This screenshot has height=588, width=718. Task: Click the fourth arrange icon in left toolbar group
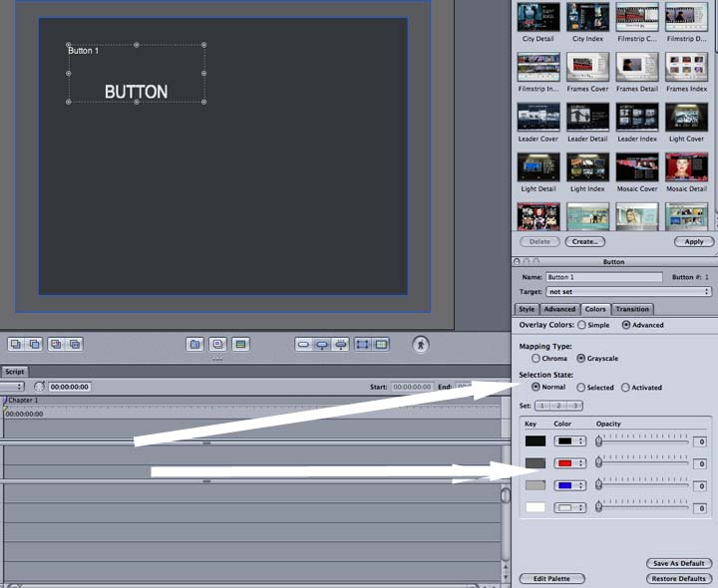point(75,344)
